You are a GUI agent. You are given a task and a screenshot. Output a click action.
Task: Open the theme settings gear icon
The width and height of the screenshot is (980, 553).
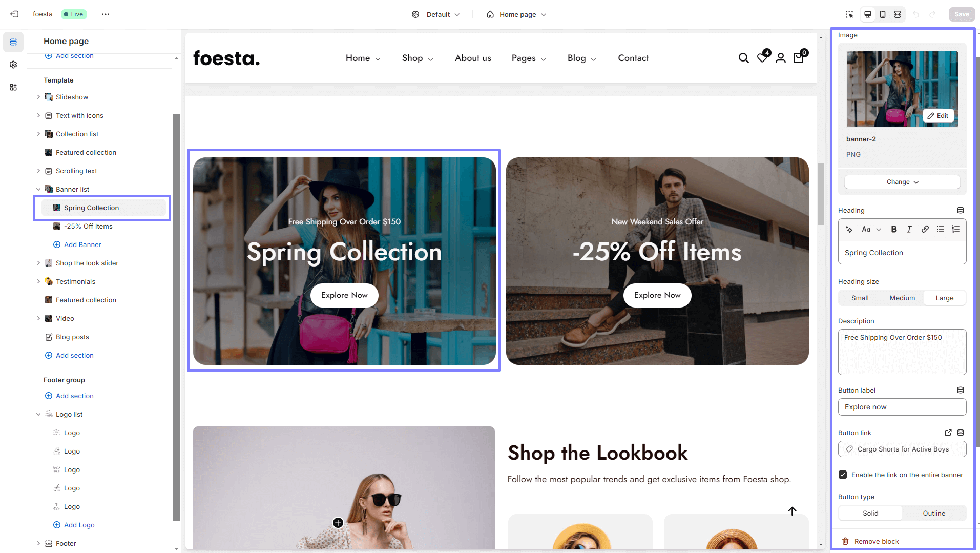pos(13,65)
